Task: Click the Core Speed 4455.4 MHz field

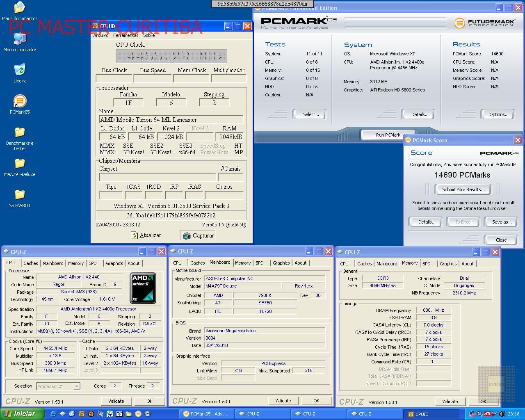Action: (x=55, y=348)
